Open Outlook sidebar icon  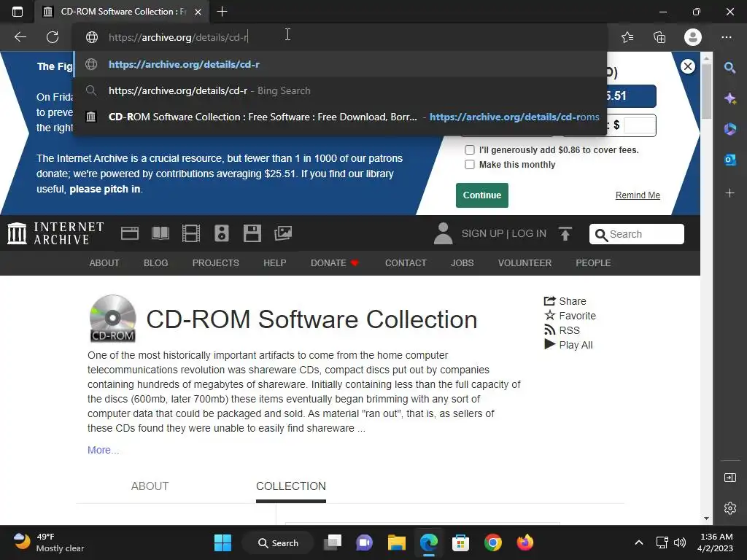click(729, 160)
